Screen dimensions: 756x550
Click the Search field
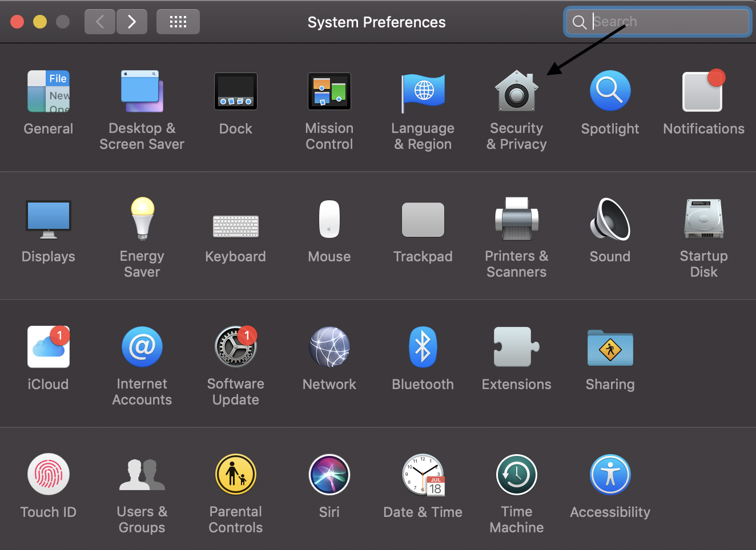[657, 22]
